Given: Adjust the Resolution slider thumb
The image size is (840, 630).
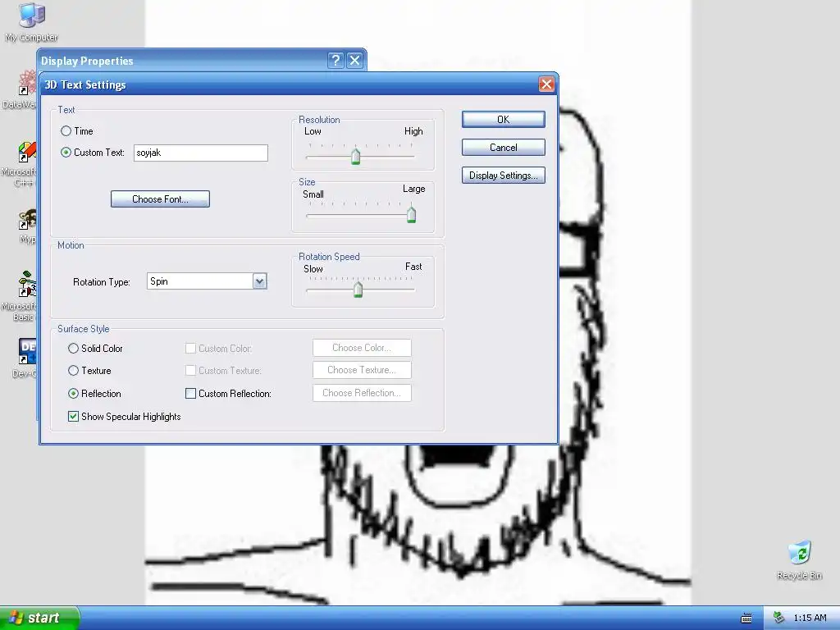Looking at the screenshot, I should pos(355,156).
